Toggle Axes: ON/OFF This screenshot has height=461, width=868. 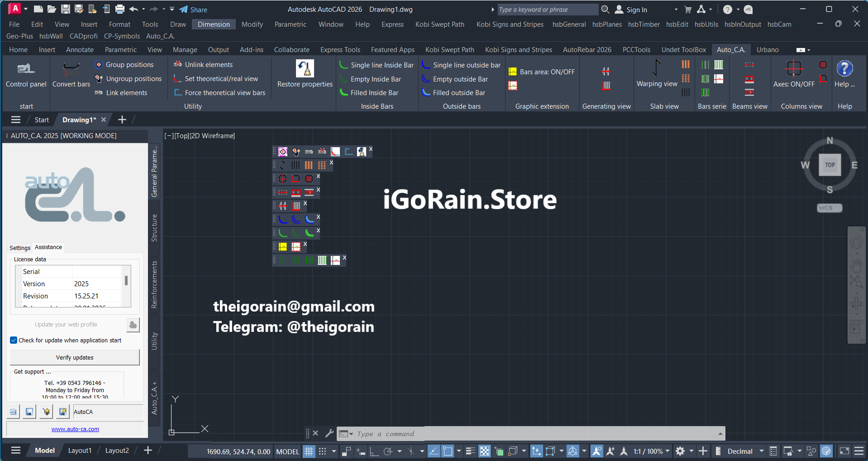pos(794,74)
